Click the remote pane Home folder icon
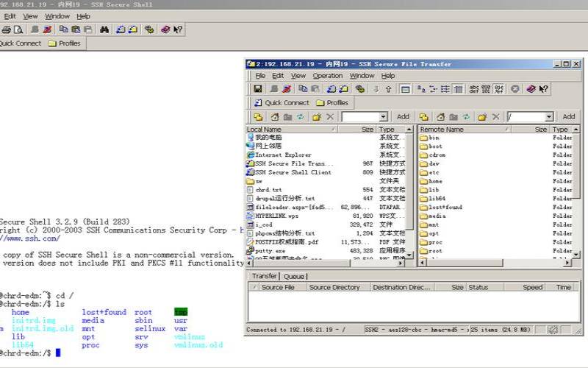 tap(440, 117)
